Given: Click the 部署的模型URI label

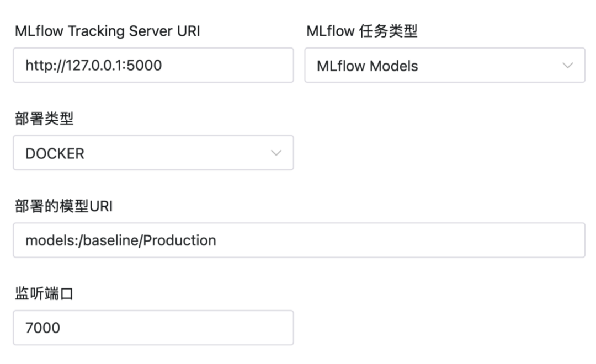Looking at the screenshot, I should click(x=63, y=207).
